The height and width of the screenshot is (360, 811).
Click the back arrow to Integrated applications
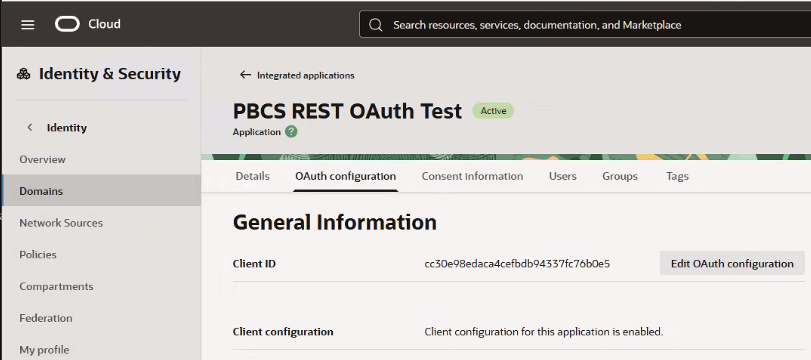(x=245, y=75)
